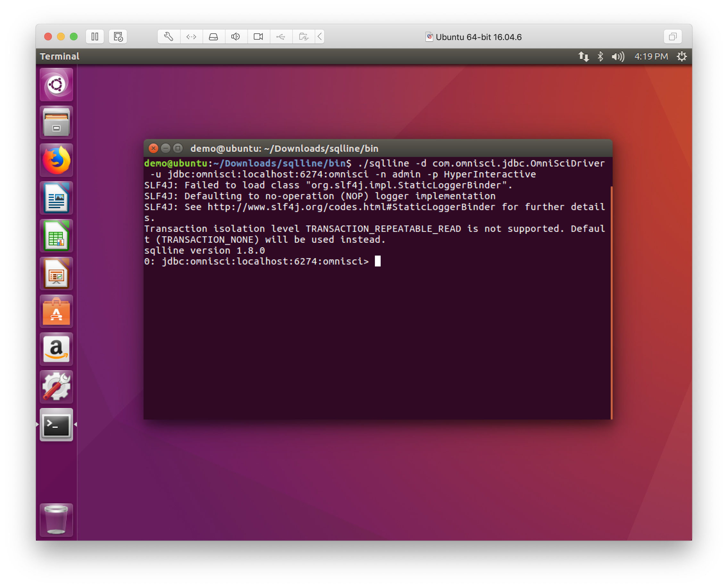This screenshot has width=728, height=588.
Task: Collapse the toolbar devices chevron
Action: point(319,37)
